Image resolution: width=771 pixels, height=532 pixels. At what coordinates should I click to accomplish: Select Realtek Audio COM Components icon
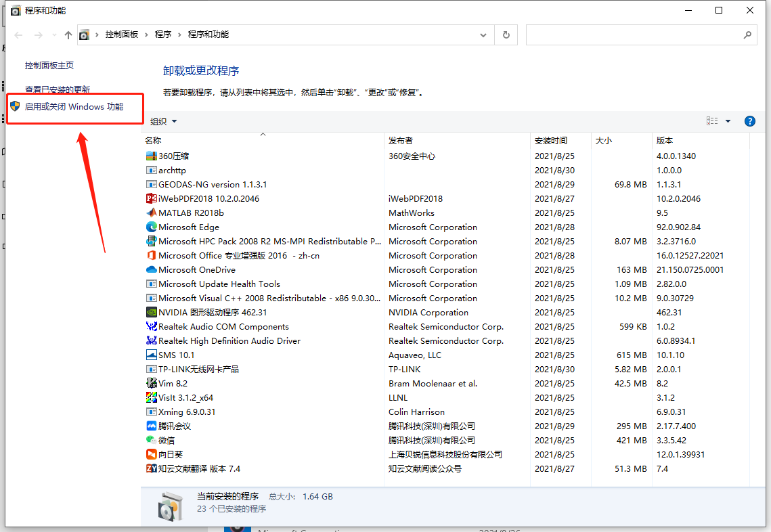[x=152, y=326]
